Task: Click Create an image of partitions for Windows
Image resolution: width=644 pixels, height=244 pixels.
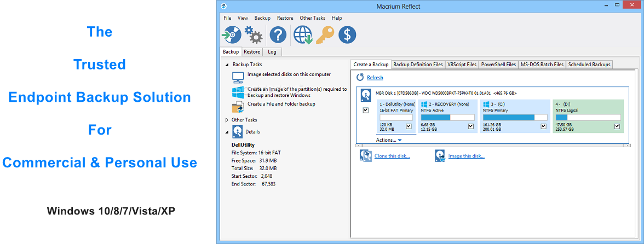Action: click(x=297, y=92)
